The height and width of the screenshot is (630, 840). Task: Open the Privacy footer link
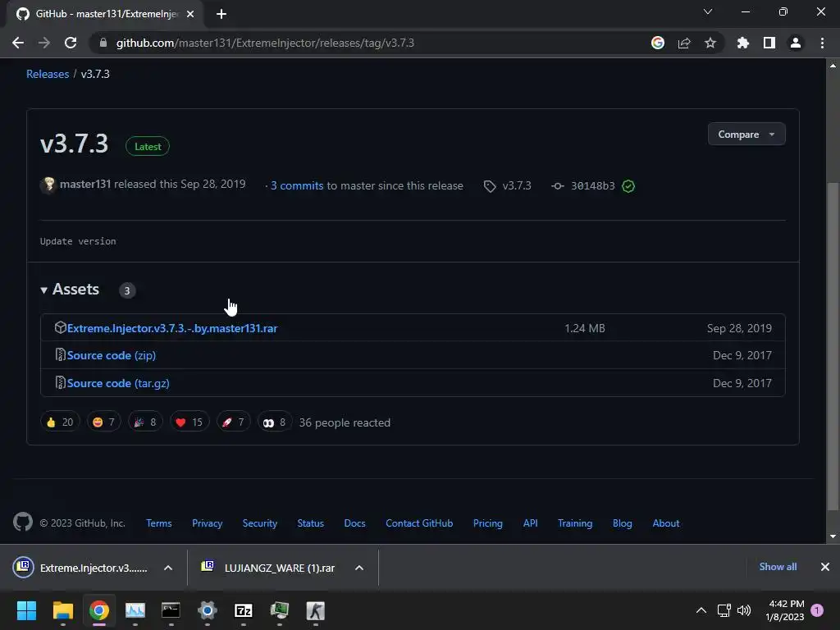pos(208,523)
